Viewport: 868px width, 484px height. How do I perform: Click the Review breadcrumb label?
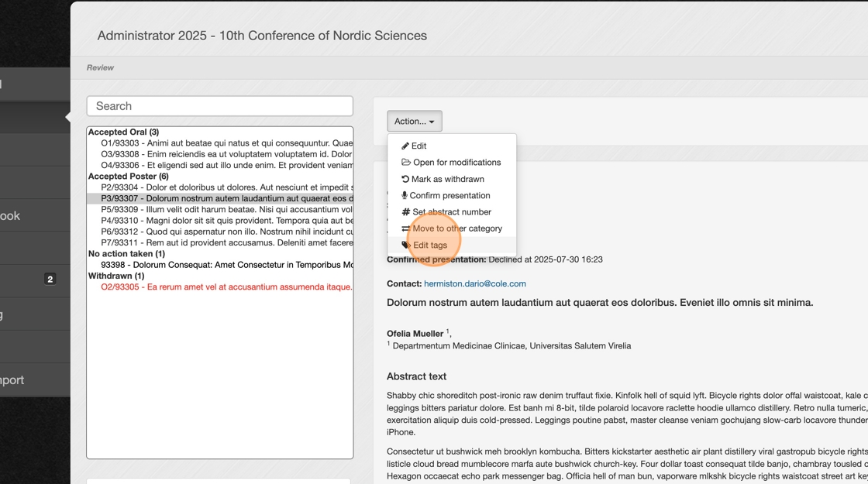point(100,67)
